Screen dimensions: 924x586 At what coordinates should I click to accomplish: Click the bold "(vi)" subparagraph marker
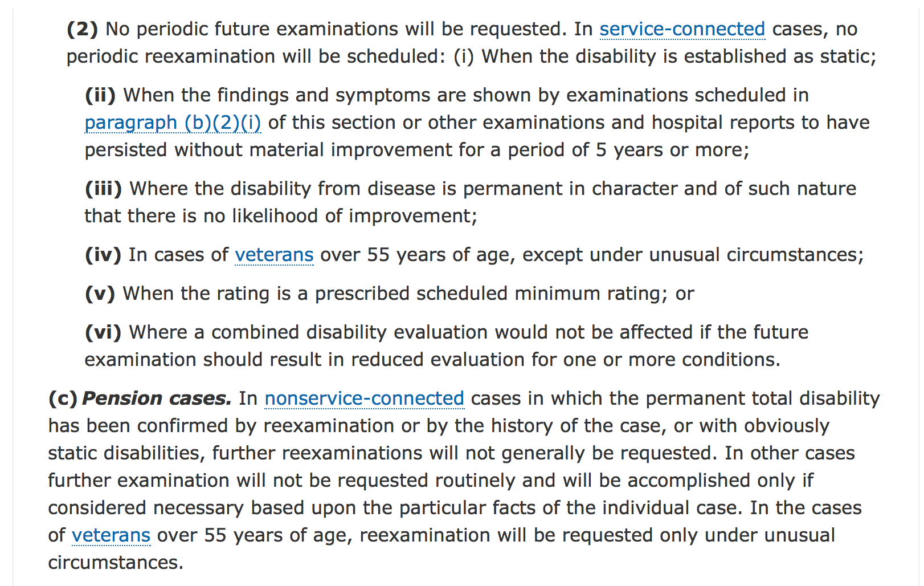tap(103, 332)
